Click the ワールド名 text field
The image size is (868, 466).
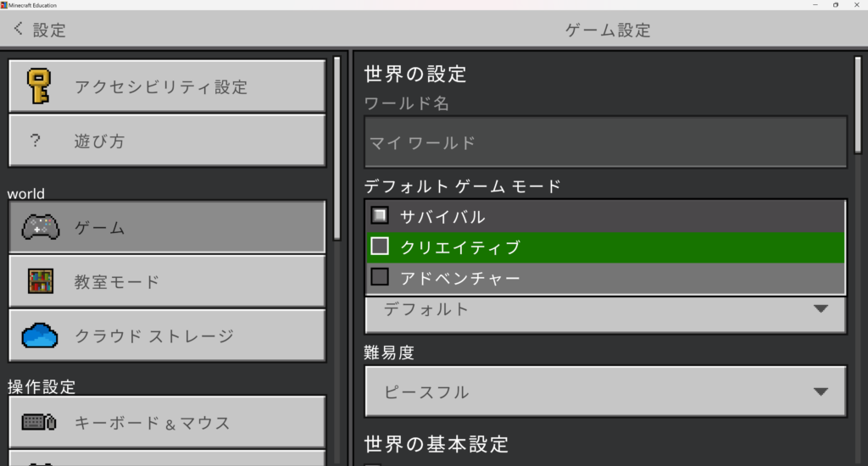point(605,142)
